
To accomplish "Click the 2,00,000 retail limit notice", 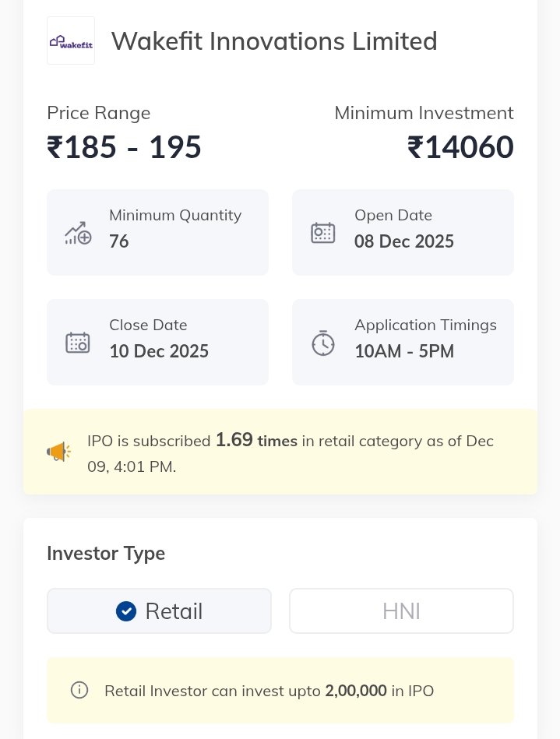I will [280, 691].
